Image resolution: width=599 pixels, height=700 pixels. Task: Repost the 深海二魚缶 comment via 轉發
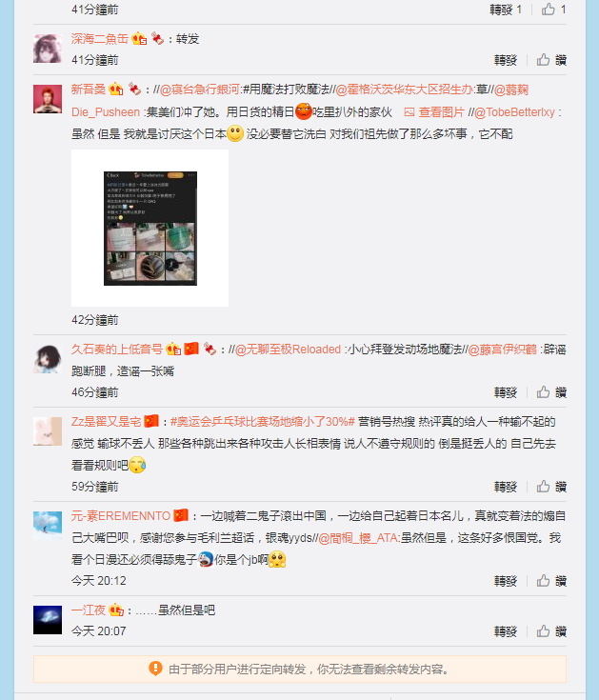pyautogui.click(x=506, y=60)
